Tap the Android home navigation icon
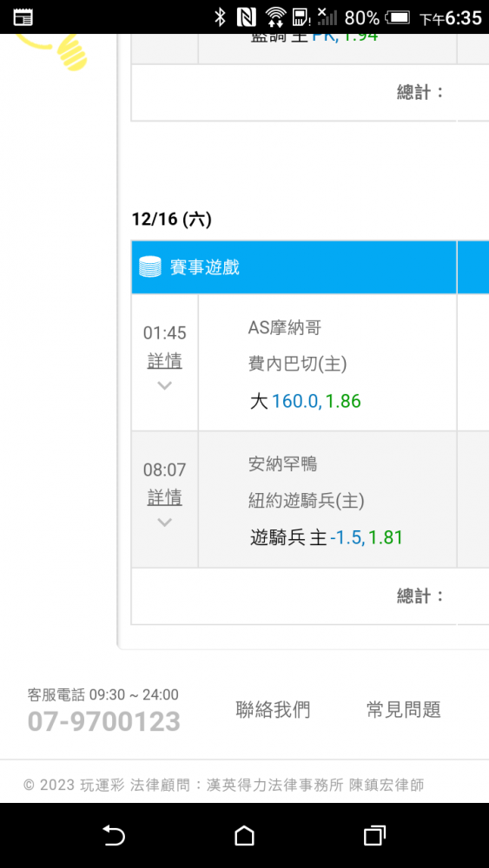489x868 pixels. [x=244, y=835]
